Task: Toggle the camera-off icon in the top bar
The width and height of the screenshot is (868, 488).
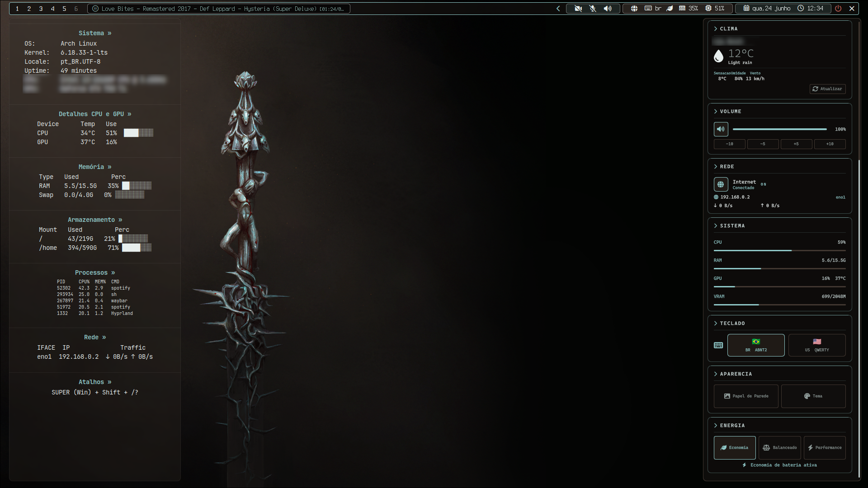Action: (x=578, y=9)
